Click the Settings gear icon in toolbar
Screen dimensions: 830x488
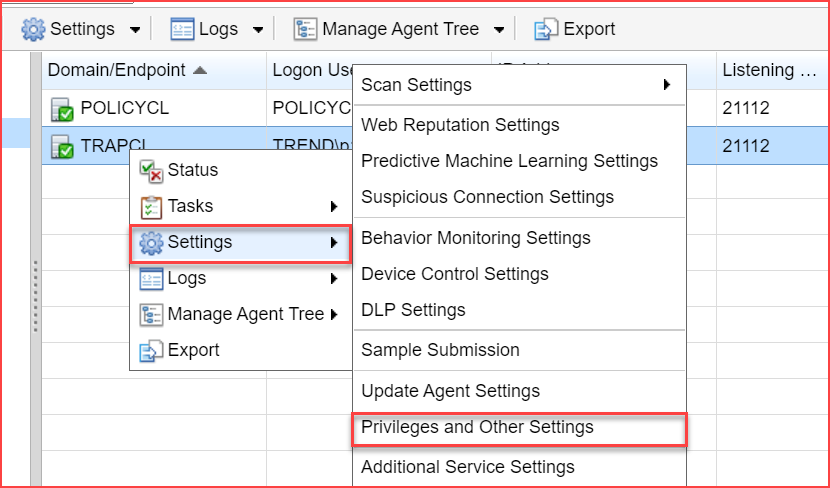(x=34, y=29)
